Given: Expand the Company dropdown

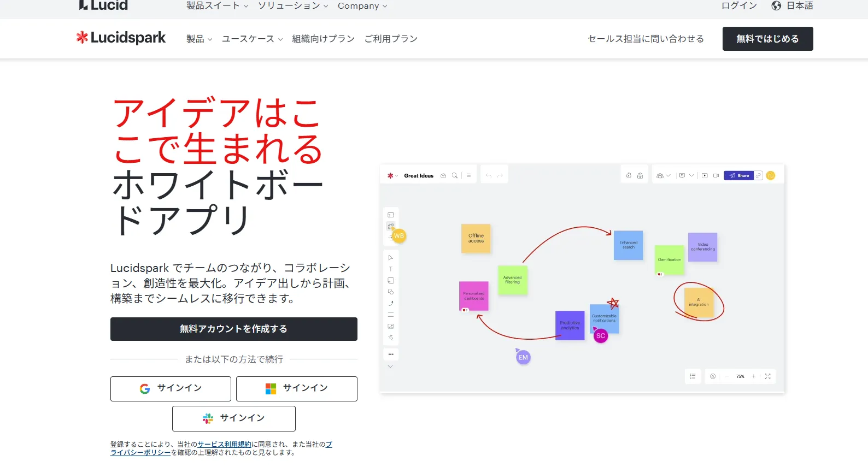Looking at the screenshot, I should pos(362,5).
